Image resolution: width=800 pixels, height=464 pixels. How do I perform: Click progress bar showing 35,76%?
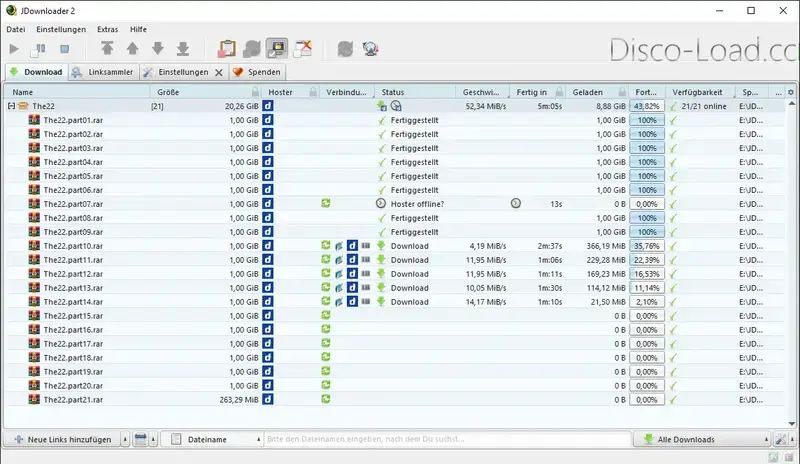pos(647,246)
